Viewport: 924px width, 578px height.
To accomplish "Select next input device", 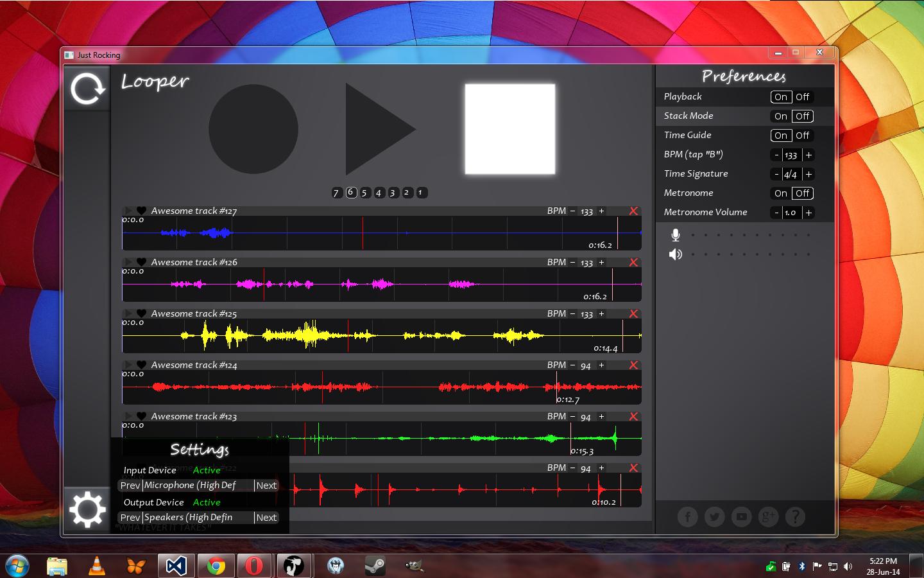I will tap(266, 486).
